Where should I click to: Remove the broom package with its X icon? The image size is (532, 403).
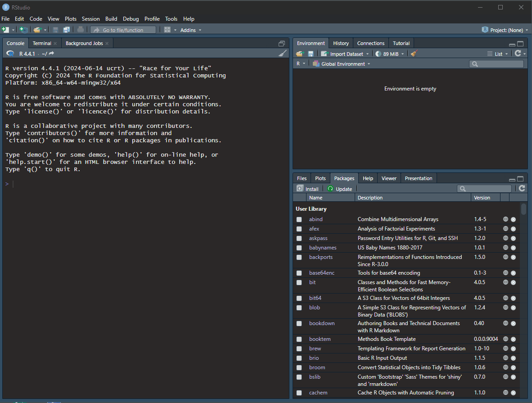click(514, 367)
